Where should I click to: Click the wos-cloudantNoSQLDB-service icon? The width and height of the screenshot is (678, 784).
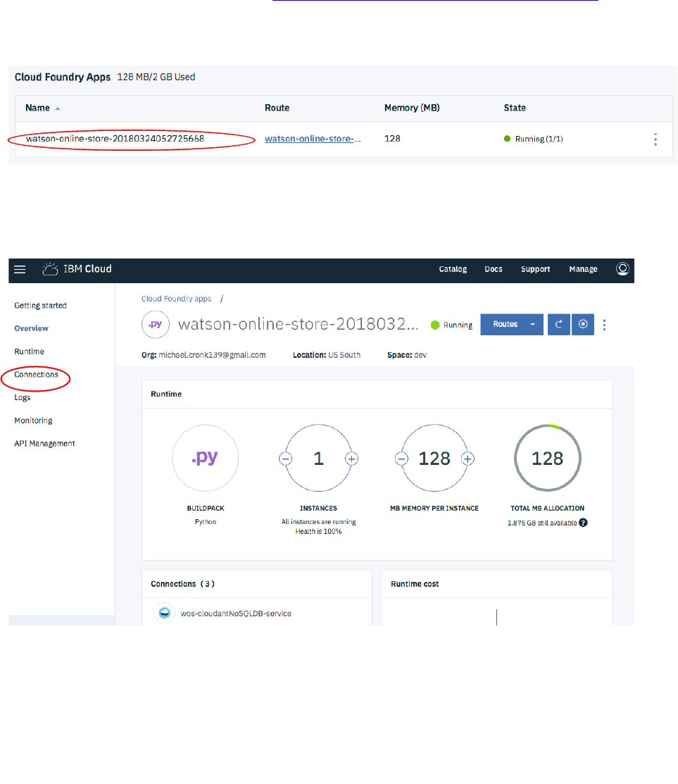(164, 613)
